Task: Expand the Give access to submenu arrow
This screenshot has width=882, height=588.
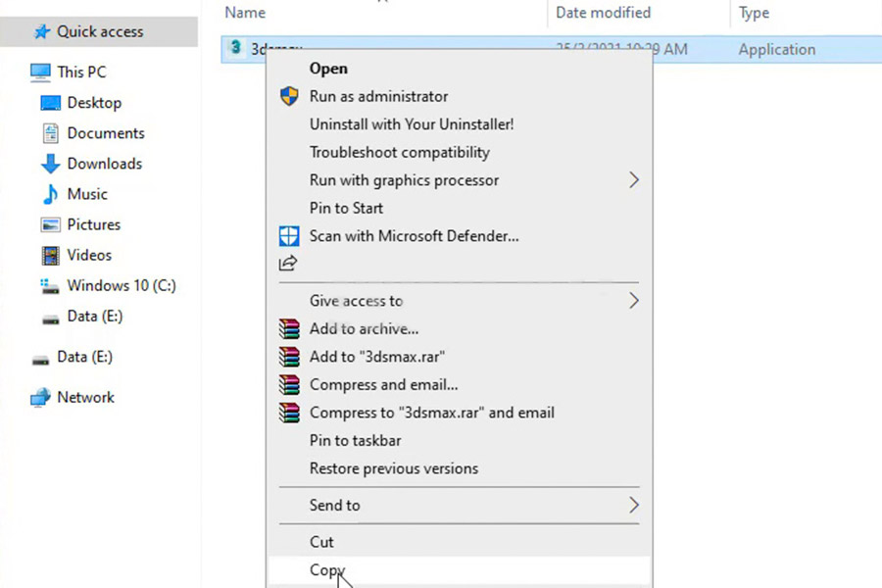Action: tap(634, 301)
